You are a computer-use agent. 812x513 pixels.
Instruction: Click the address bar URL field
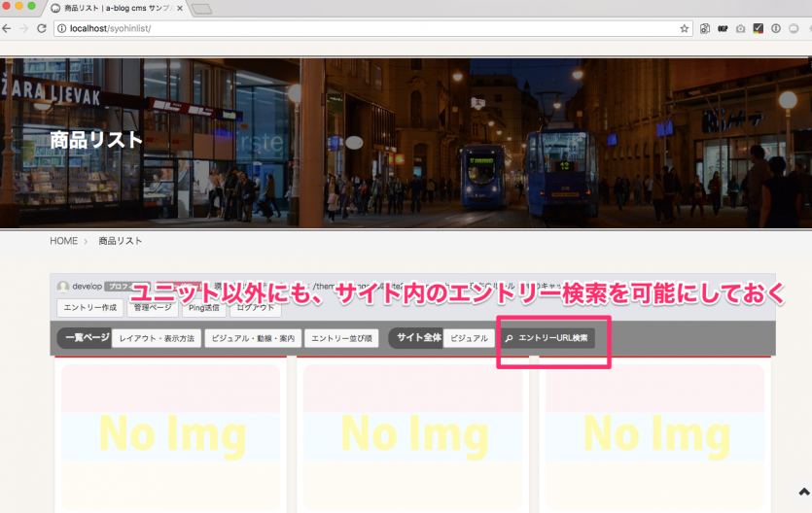(x=370, y=28)
